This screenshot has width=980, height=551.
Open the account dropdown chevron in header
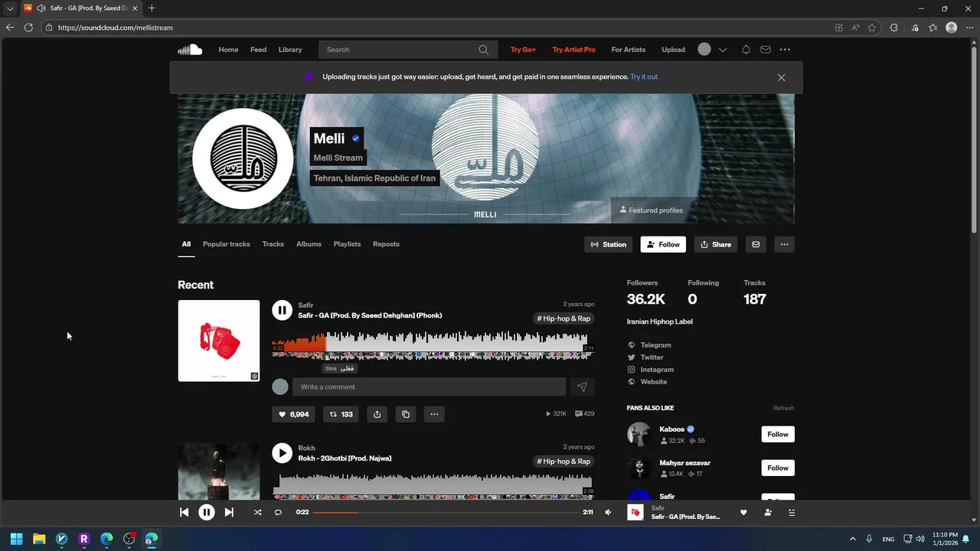point(722,50)
